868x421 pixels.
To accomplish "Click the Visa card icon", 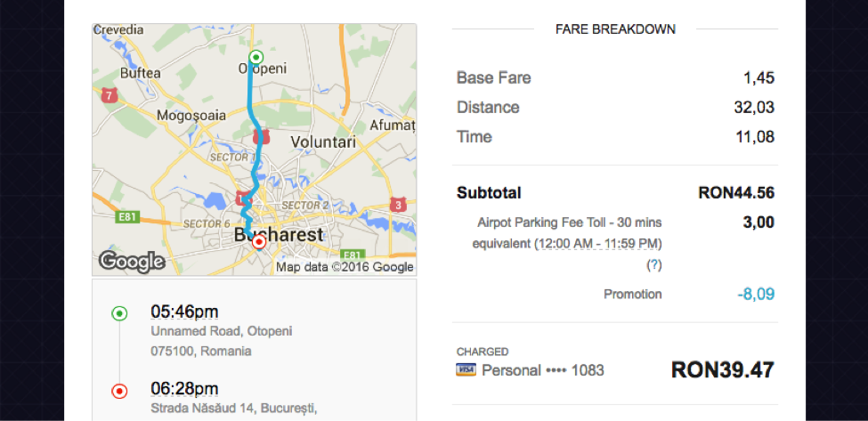I will coord(465,370).
